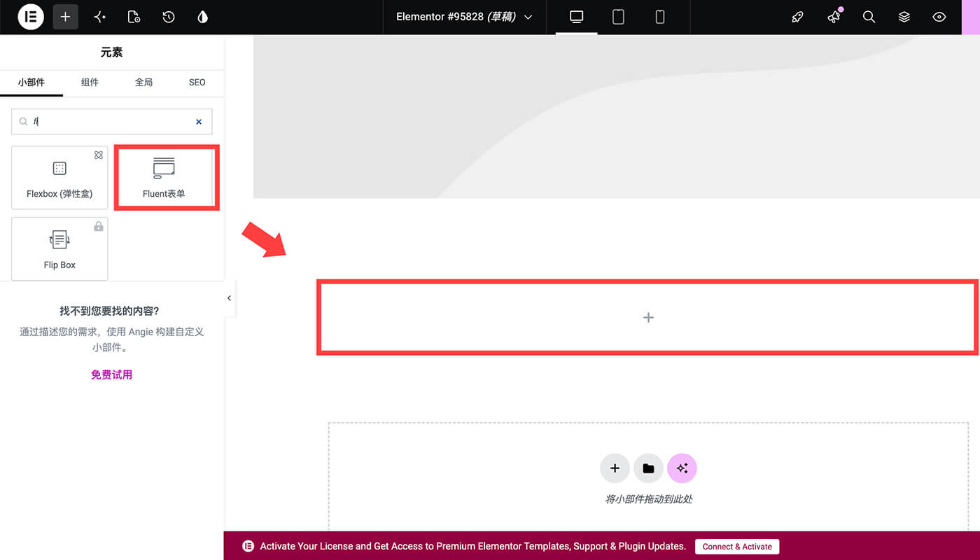Click the preview eye icon
Viewport: 980px width, 560px height.
tap(939, 17)
